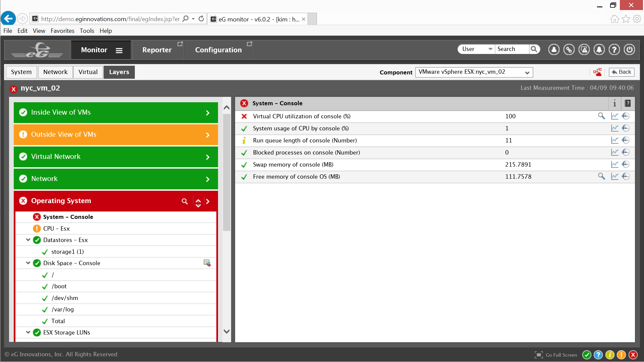Toggle the Operating System layer expand/collapse arrows
Viewport: 644px width, 362px height.
(x=198, y=202)
